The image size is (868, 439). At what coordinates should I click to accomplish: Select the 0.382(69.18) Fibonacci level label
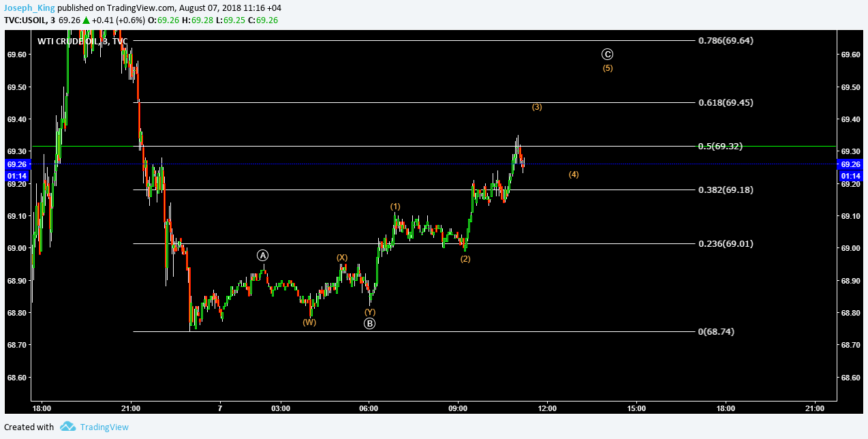(x=726, y=190)
